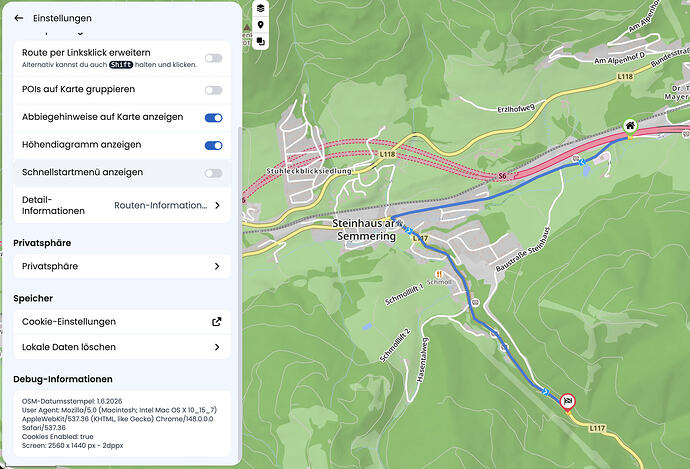Select the green home start marker
Screen dimensions: 690x469
click(630, 126)
